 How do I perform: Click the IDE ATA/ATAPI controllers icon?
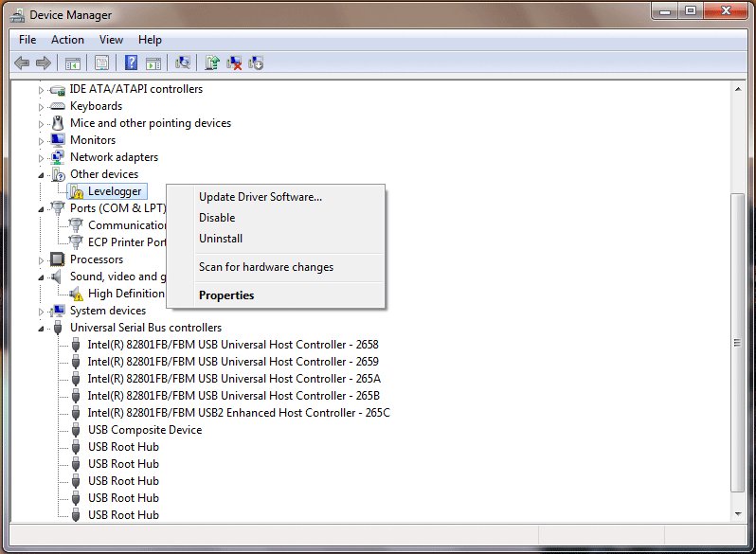coord(58,90)
